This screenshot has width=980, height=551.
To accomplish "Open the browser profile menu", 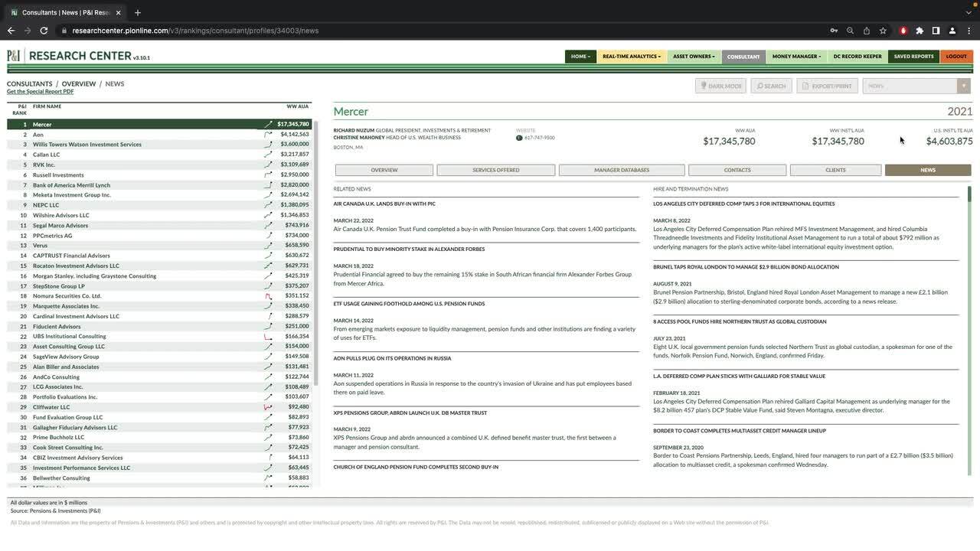I will [x=952, y=31].
